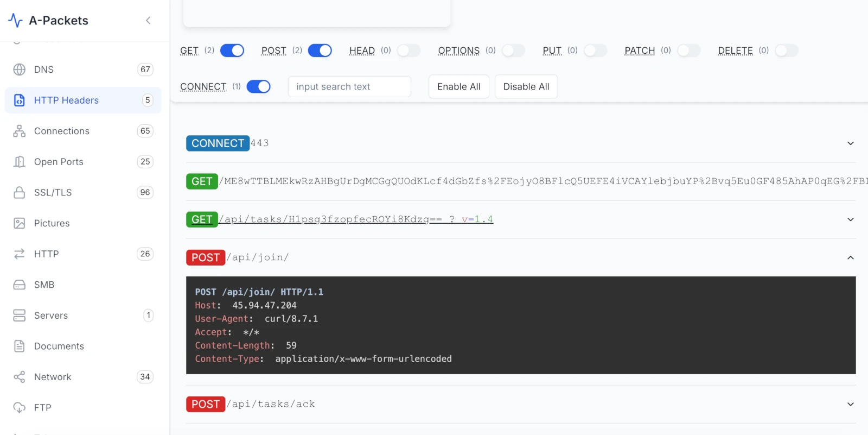Expand the CONNECT 443 request row
868x435 pixels.
pos(851,143)
